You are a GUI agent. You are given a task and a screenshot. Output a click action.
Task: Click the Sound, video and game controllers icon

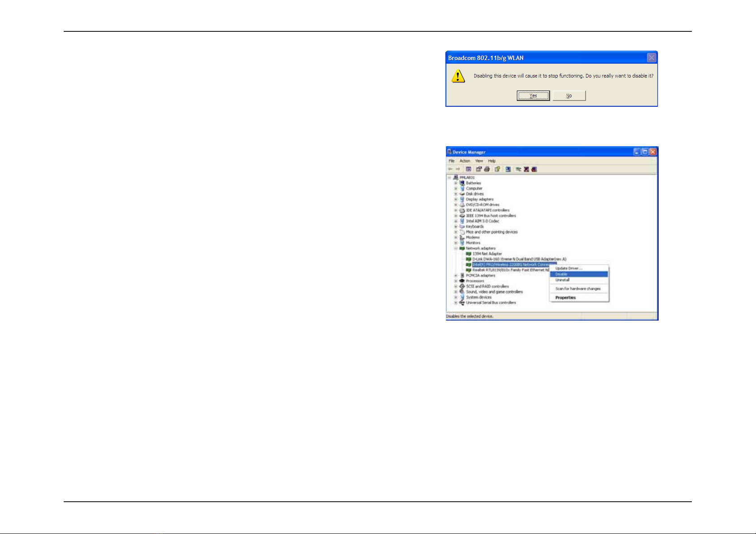[462, 291]
